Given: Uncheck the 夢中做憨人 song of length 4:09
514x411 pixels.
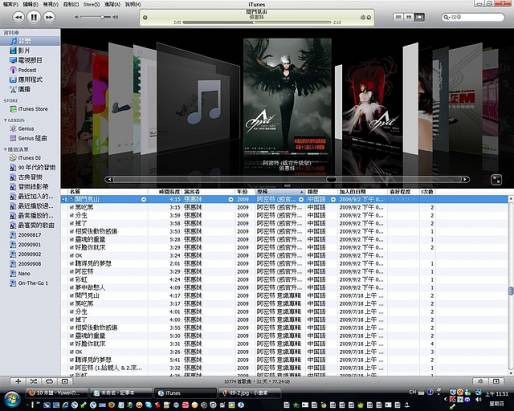Looking at the screenshot, I should click(x=71, y=288).
